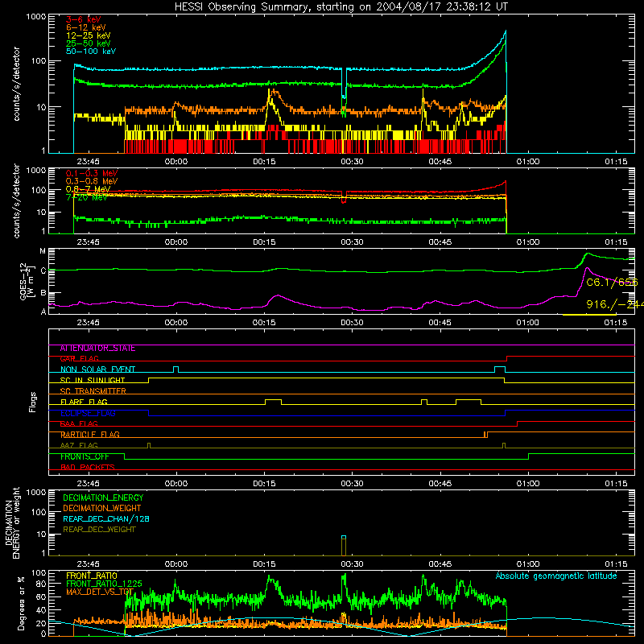
Task: Click the 0.1-0.3 MeV legend label
Action: click(92, 173)
